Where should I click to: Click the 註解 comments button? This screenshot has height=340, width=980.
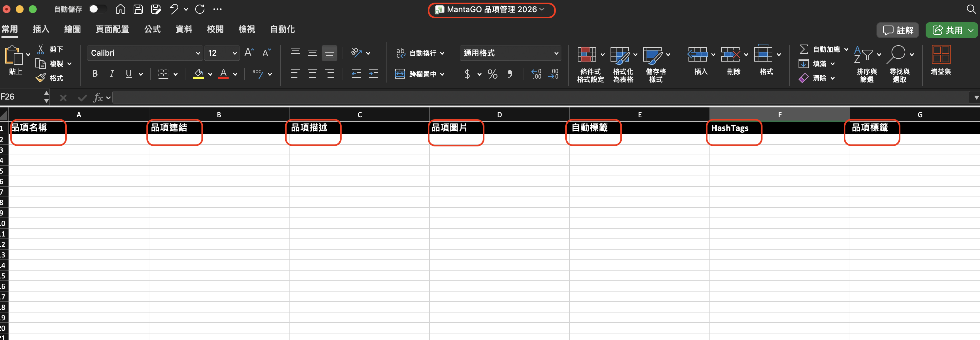pos(897,30)
